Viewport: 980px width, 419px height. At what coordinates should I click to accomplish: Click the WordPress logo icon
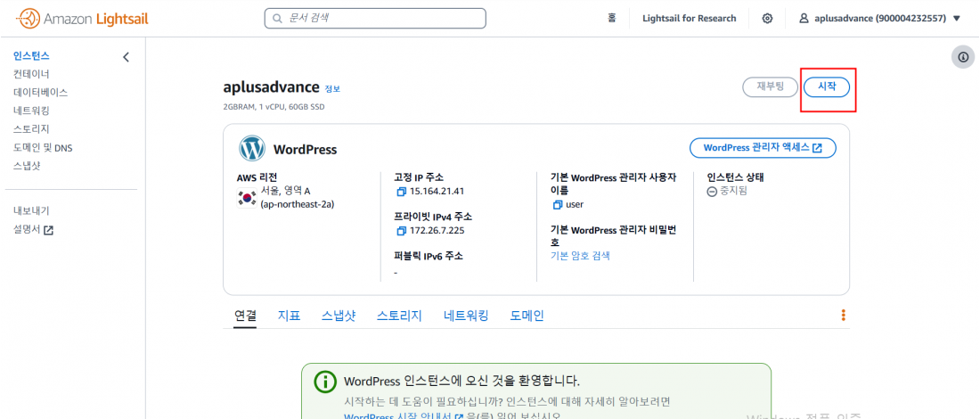[252, 149]
